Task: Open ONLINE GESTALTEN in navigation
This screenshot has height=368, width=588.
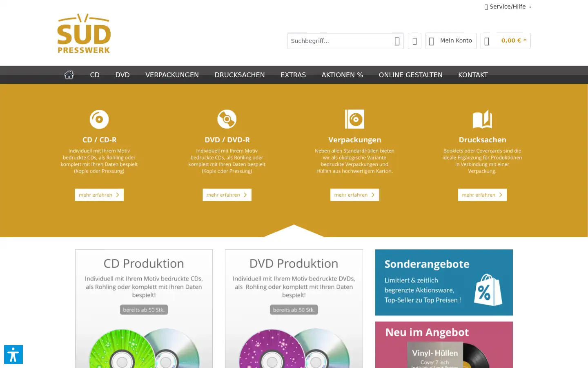Action: (x=410, y=75)
